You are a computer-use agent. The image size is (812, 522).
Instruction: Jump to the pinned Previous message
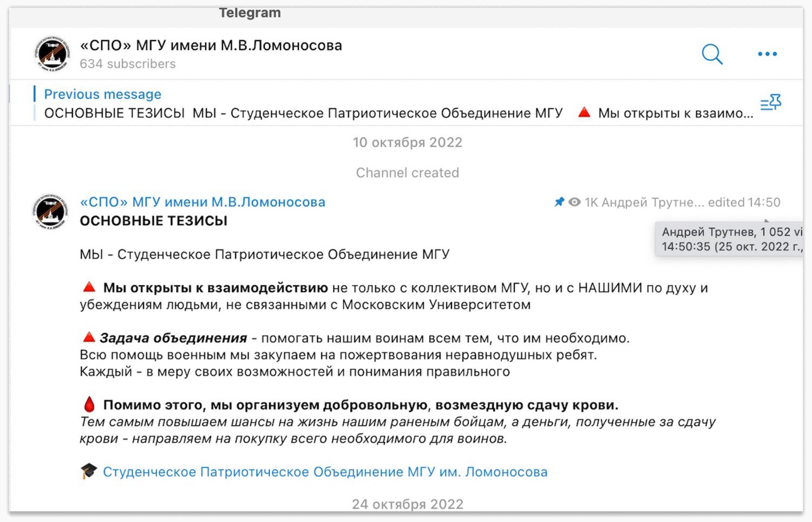[x=102, y=94]
